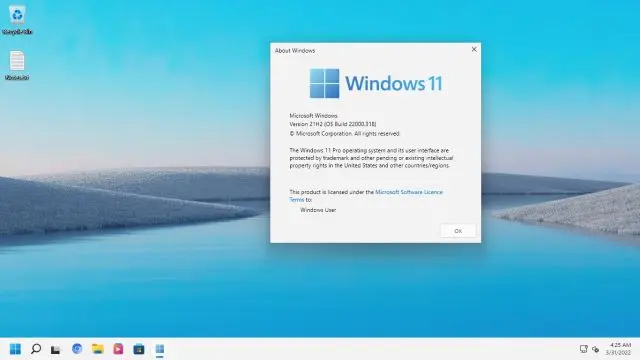Click the Windows User licensee name
640x360 pixels.
point(318,210)
